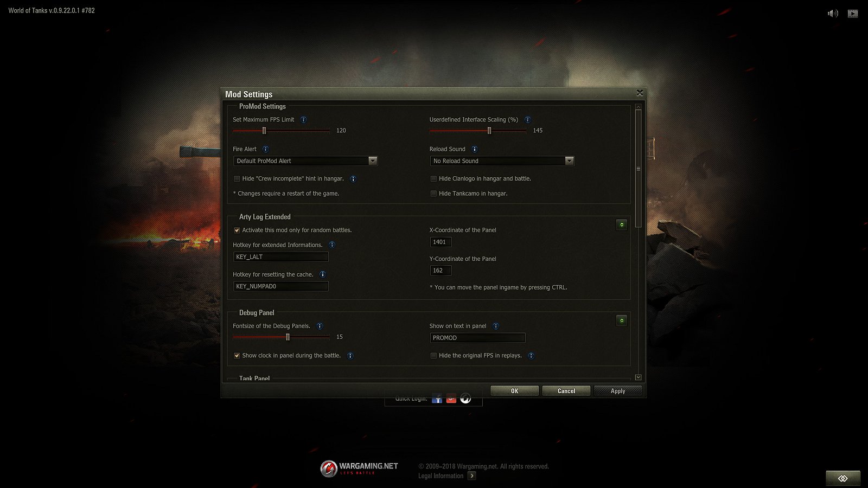Enable Hide Crew incomplete hint in hangar
The height and width of the screenshot is (488, 868).
(237, 179)
